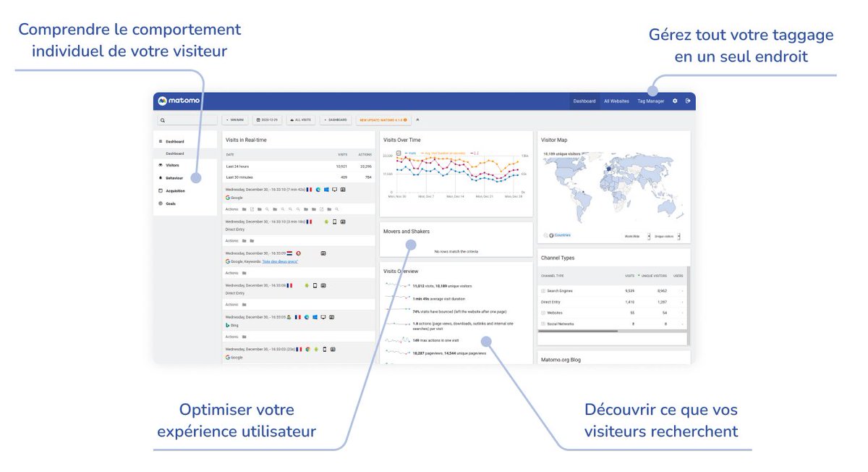Click the info icon on the update notice
Viewport: 868px width, 472px height.
405,120
